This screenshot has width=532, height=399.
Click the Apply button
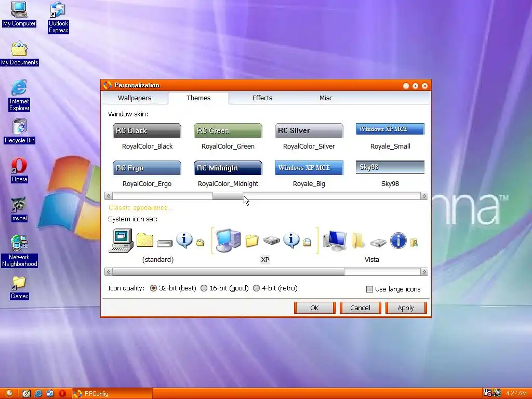tap(406, 308)
